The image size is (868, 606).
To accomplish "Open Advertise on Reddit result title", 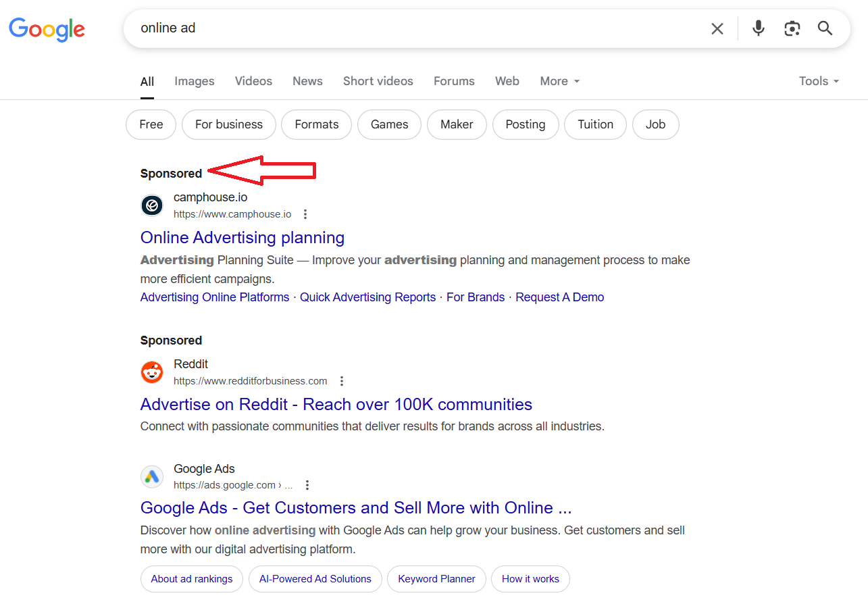I will (336, 405).
